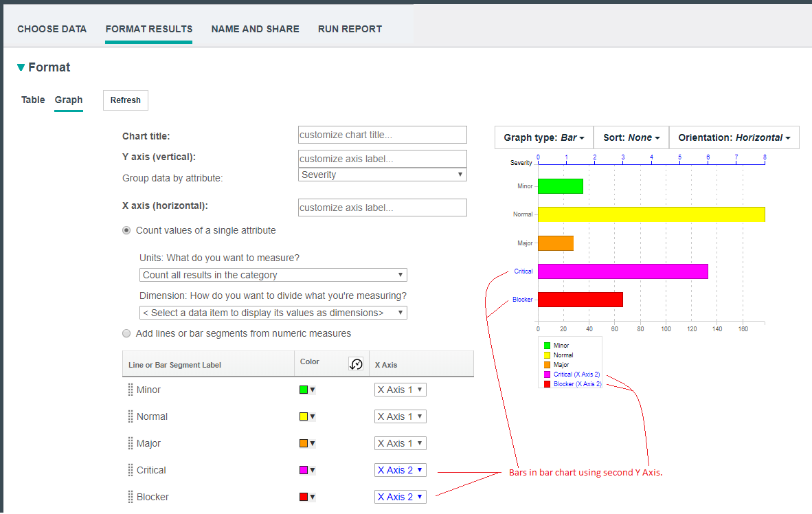Screen dimensions: 812x514
Task: Open the Graph type dropdown
Action: pos(543,137)
